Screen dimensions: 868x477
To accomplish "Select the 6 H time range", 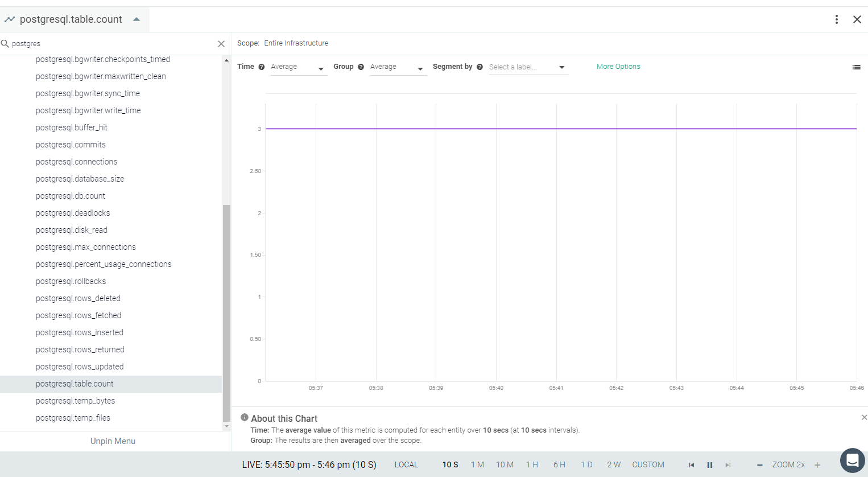I will point(559,464).
